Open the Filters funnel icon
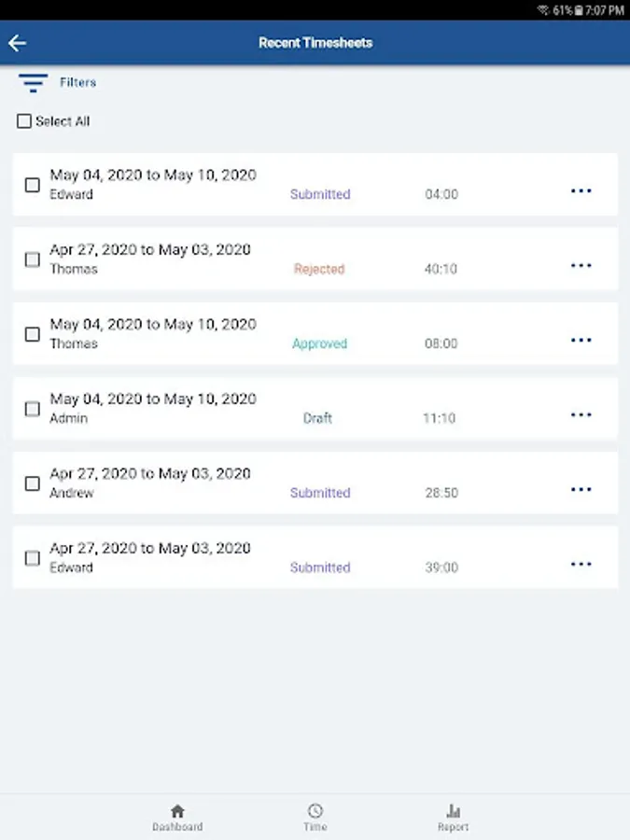Viewport: 630px width, 840px height. 33,83
